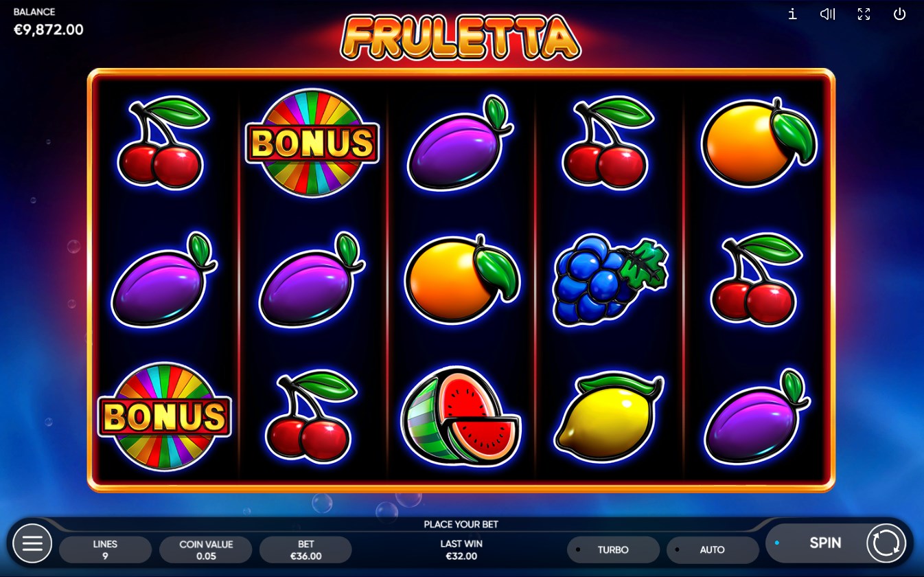The height and width of the screenshot is (577, 924).
Task: Open the info paytable icon
Action: tap(792, 14)
